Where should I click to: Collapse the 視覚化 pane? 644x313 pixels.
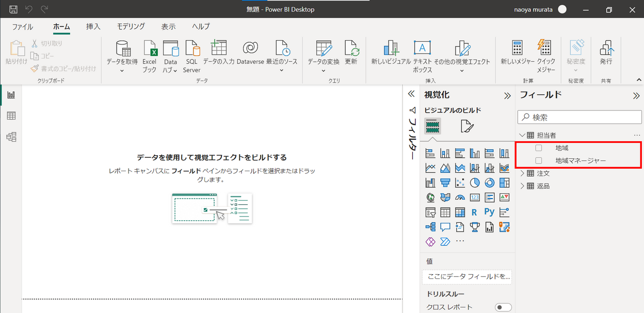click(x=507, y=95)
